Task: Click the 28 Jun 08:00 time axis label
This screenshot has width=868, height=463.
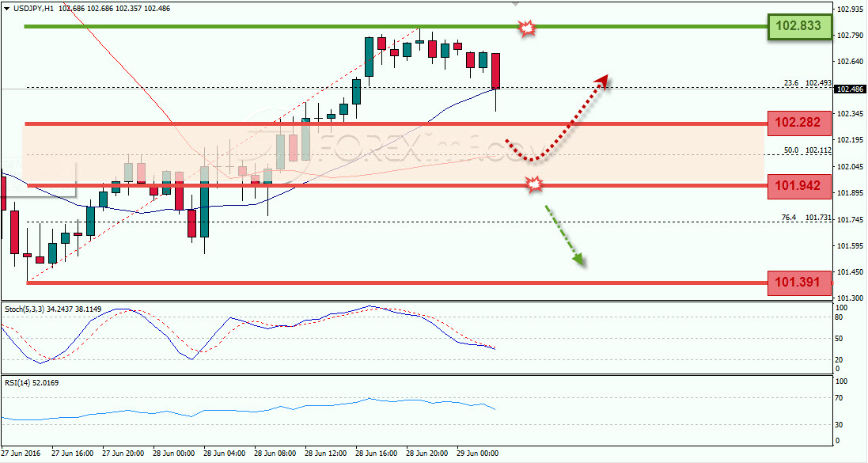Action: [x=275, y=453]
